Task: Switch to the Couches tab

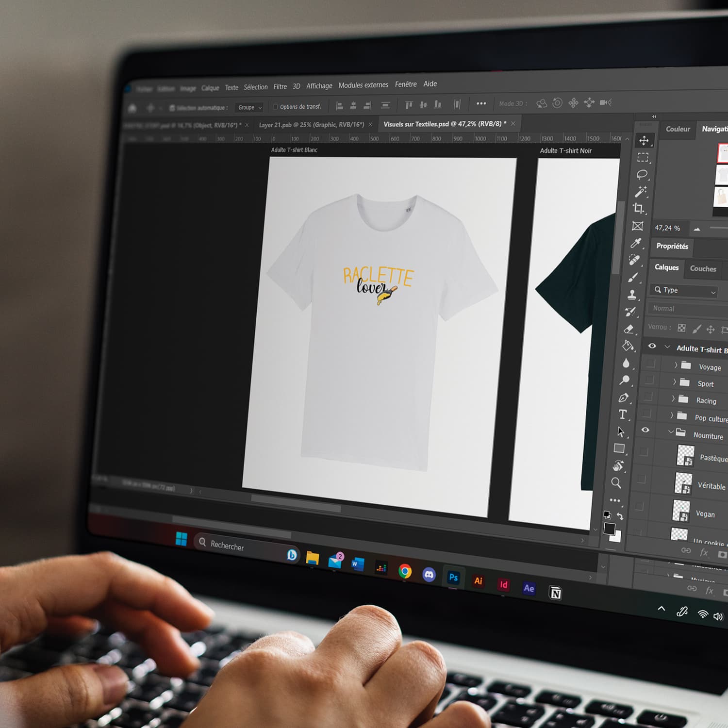Action: click(x=703, y=268)
